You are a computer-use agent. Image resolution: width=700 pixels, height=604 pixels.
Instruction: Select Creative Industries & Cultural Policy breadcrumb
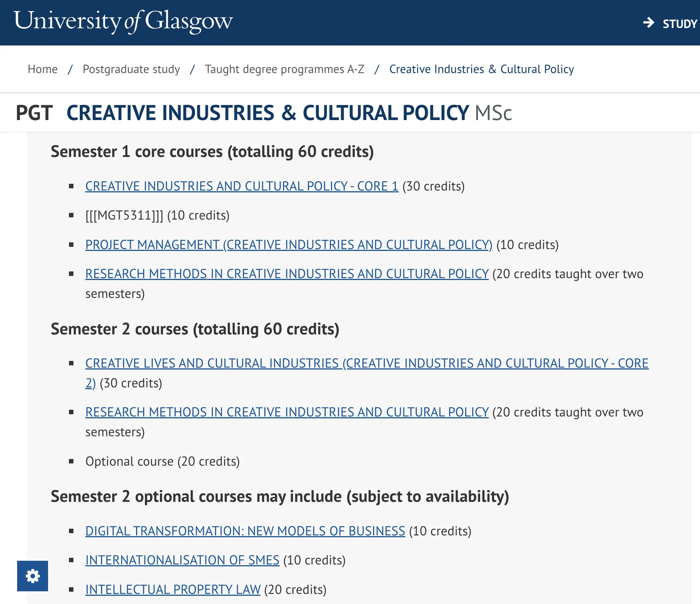(x=481, y=69)
